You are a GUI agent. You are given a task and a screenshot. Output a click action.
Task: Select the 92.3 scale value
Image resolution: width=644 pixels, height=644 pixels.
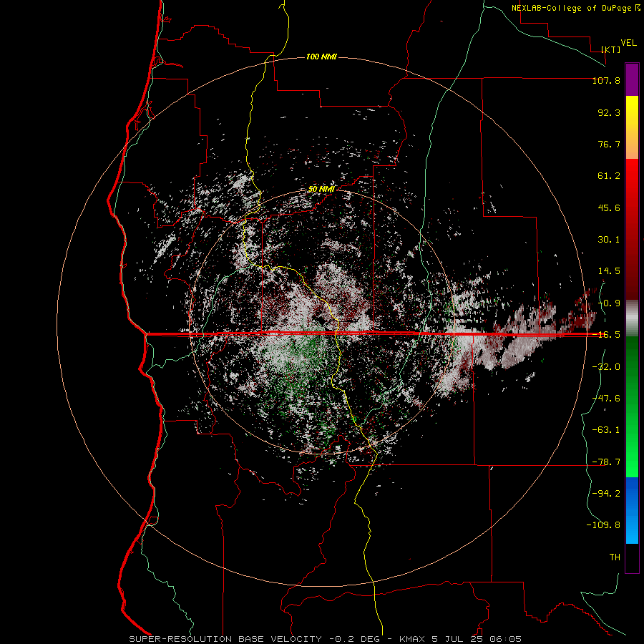click(609, 112)
